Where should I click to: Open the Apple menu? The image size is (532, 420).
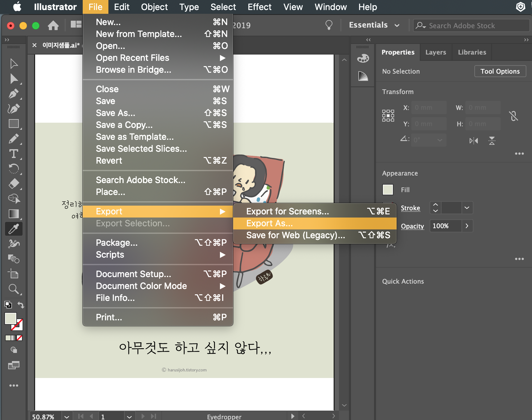[x=17, y=7]
